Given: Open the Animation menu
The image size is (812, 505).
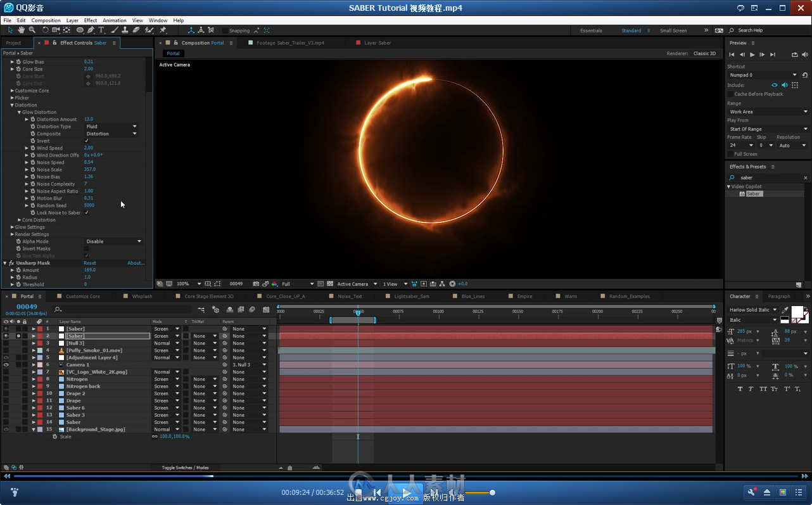Looking at the screenshot, I should click(114, 20).
